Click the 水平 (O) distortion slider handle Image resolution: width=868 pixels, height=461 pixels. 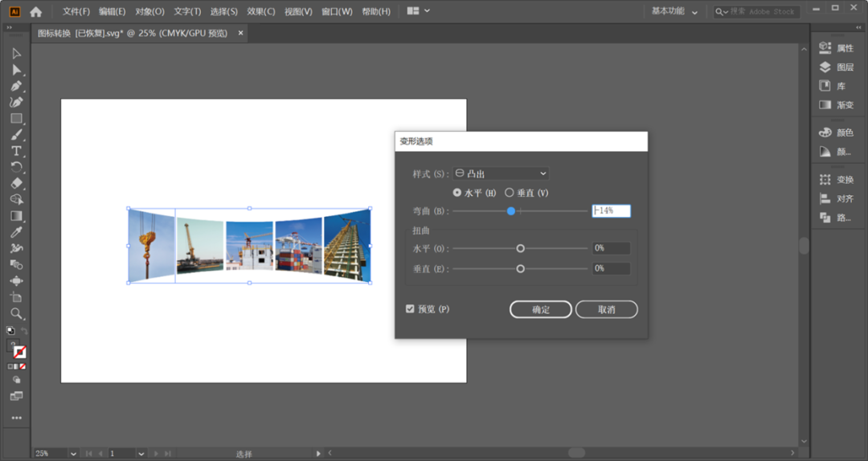520,248
